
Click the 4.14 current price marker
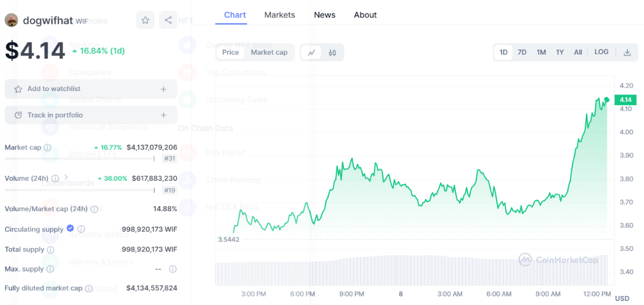point(625,100)
